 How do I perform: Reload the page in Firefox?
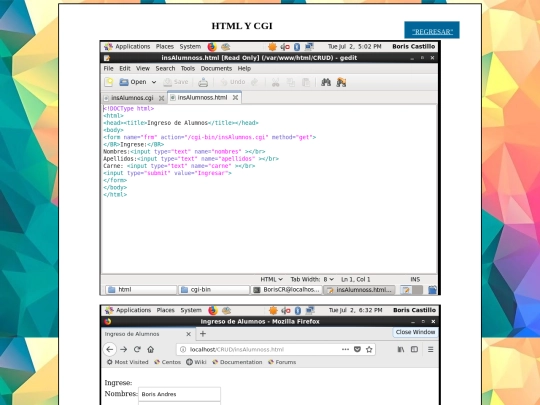point(137,349)
